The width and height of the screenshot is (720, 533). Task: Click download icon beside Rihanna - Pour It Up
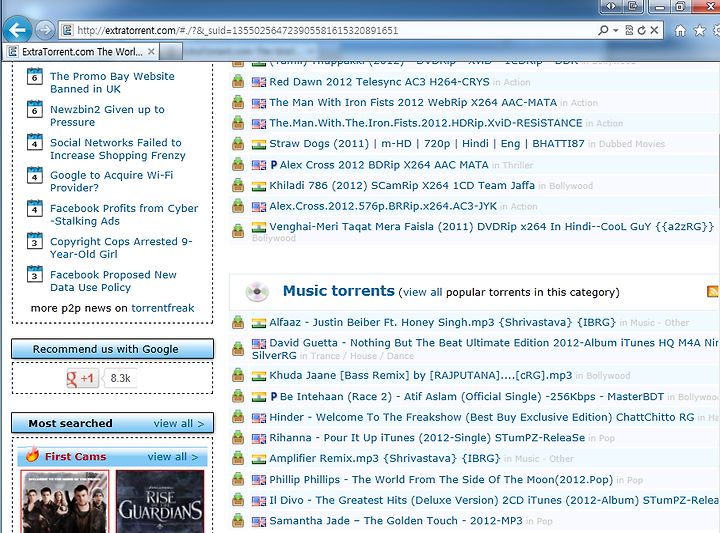point(238,437)
